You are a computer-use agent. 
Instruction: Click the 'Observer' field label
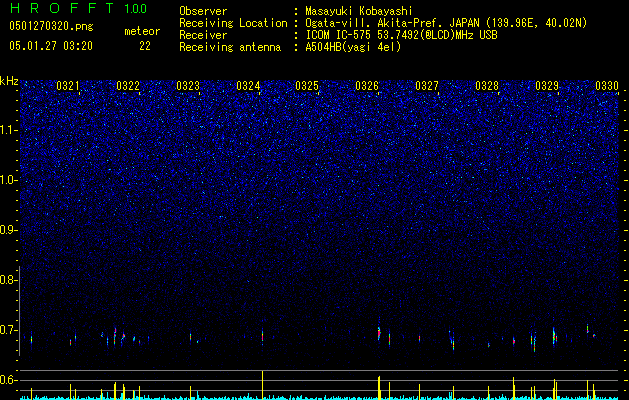[x=203, y=11]
